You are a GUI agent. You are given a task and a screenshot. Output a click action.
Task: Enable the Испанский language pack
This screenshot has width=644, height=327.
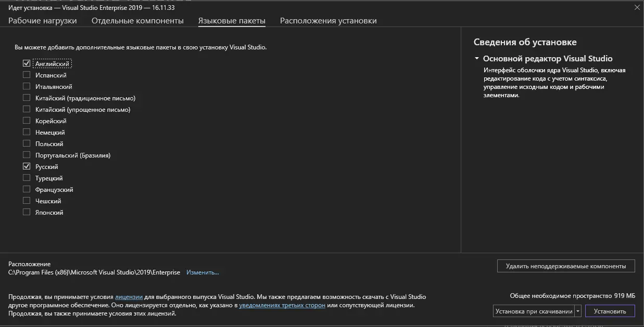pos(27,75)
